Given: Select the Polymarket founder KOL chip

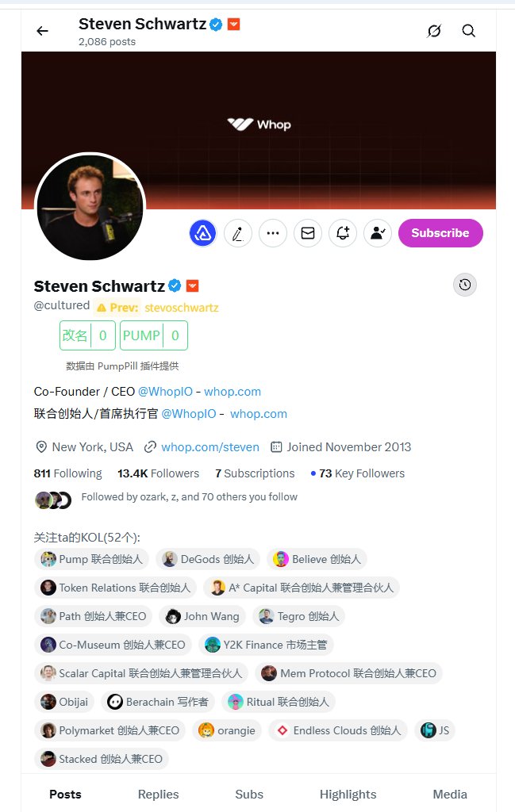Looking at the screenshot, I should pos(110,730).
